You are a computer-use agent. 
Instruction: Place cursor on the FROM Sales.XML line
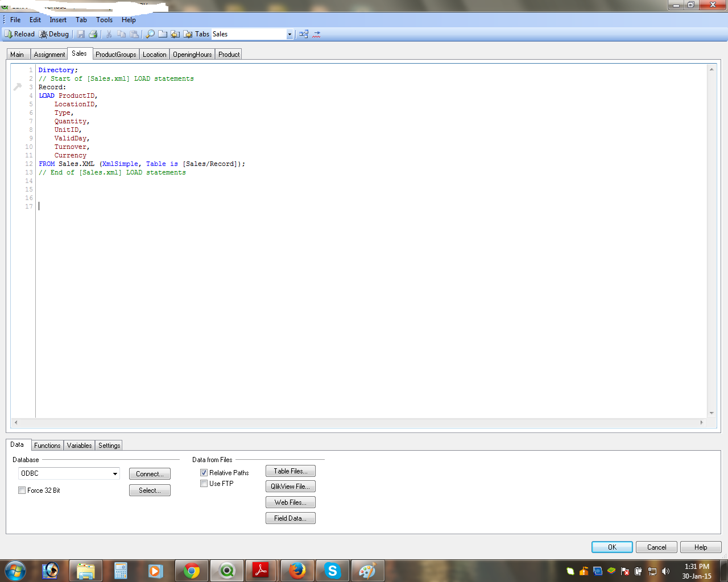pyautogui.click(x=142, y=164)
